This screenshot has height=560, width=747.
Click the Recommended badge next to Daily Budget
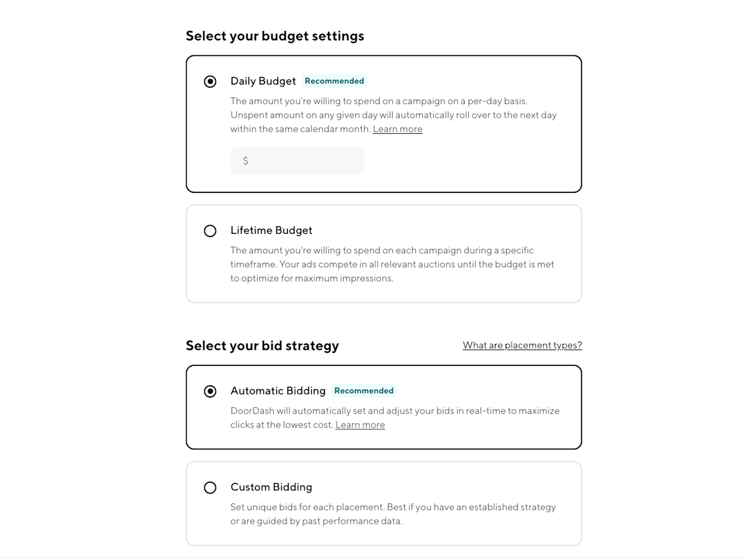point(334,81)
